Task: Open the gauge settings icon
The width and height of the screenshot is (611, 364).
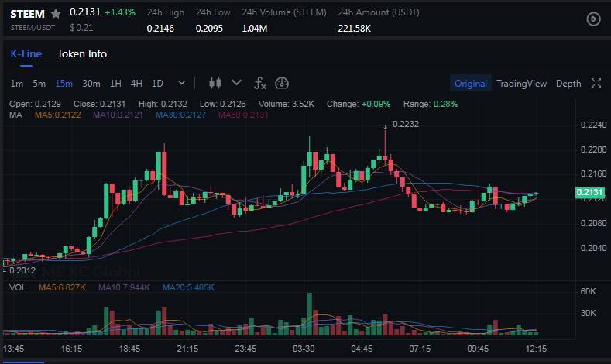Action: click(x=282, y=83)
